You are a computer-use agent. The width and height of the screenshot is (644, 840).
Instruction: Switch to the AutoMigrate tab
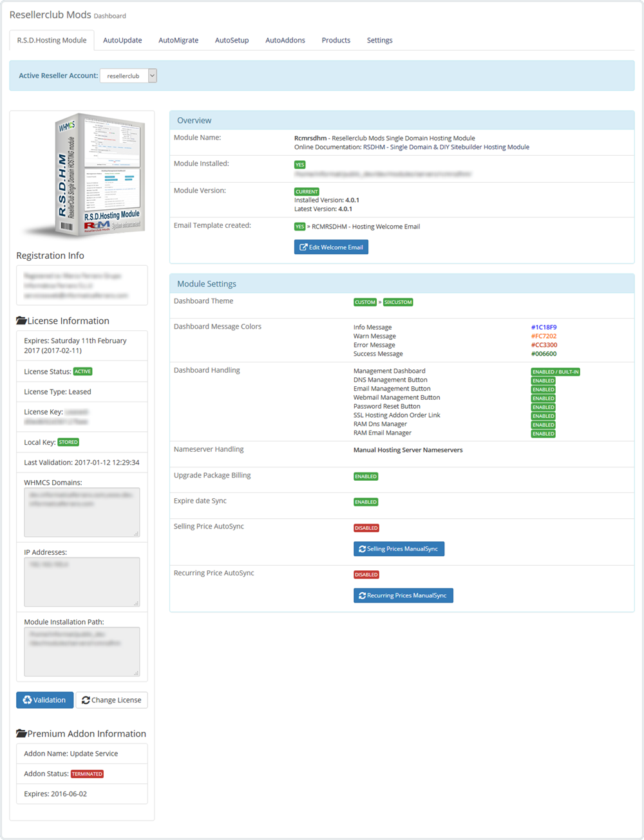[178, 40]
